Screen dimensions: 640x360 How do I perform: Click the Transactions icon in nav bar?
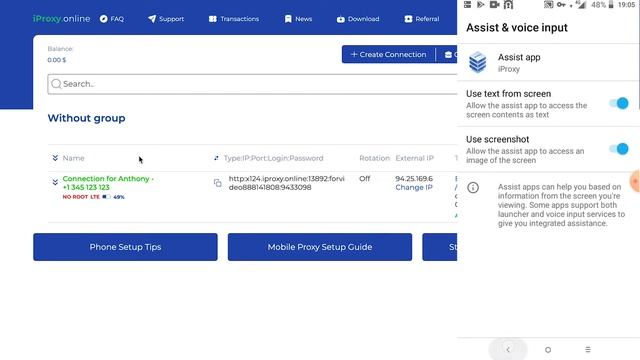click(213, 19)
